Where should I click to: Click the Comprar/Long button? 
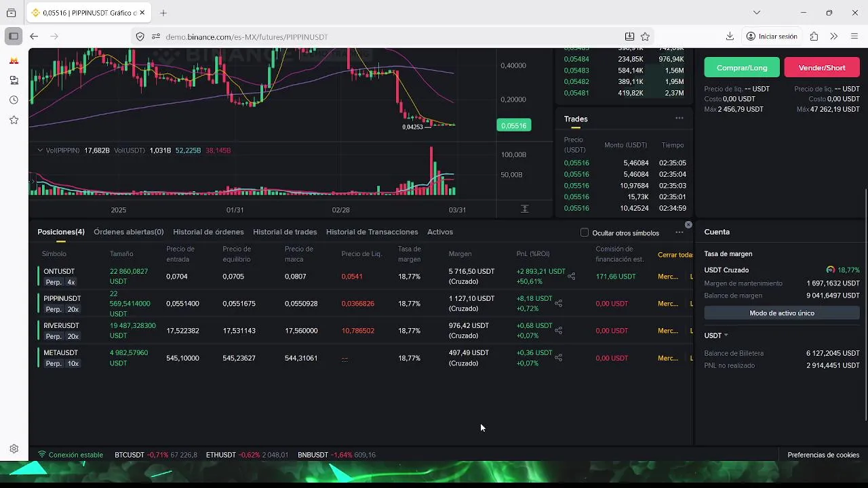(x=742, y=68)
